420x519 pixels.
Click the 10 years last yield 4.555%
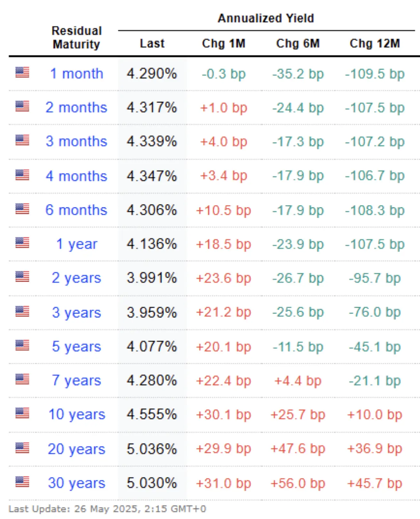(152, 415)
